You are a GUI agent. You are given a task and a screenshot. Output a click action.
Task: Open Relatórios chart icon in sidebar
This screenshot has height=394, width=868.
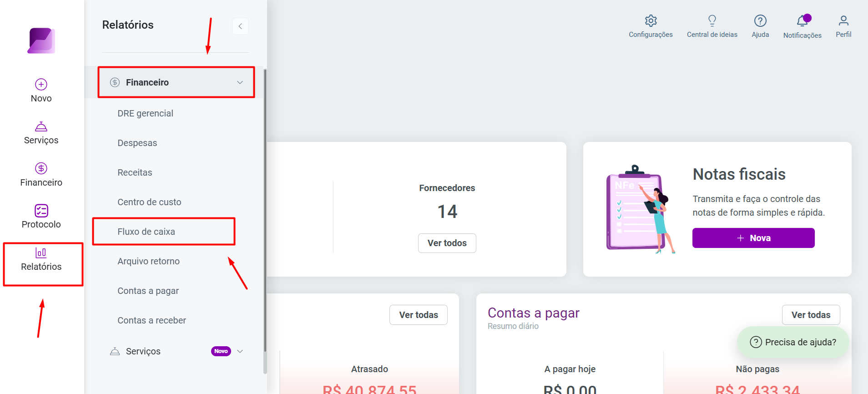coord(41,253)
